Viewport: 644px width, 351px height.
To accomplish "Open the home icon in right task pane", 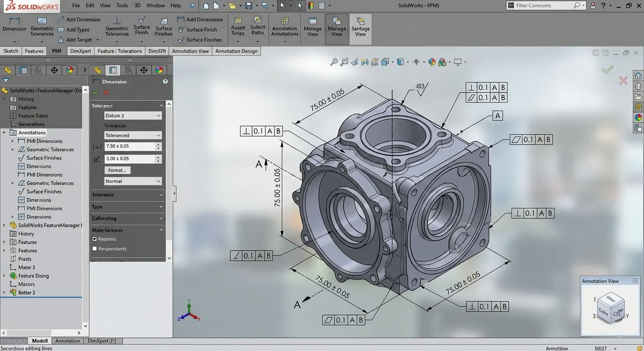I will click(x=638, y=76).
